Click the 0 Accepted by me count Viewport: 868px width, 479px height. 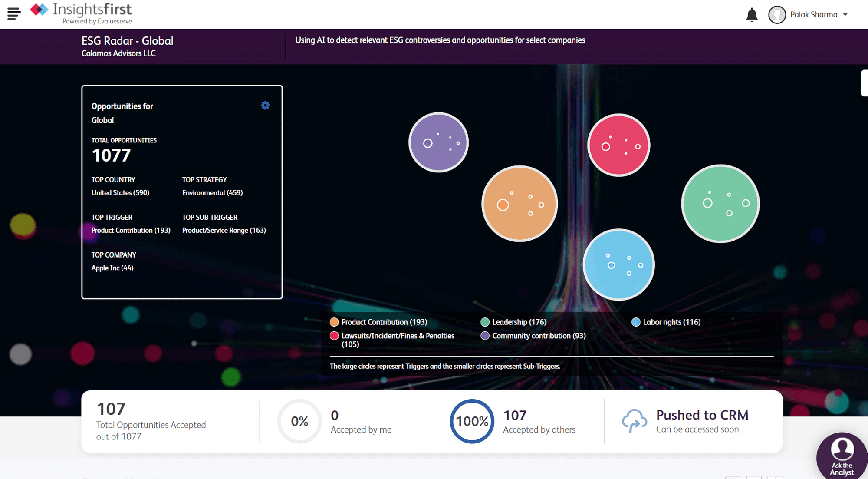(x=335, y=416)
